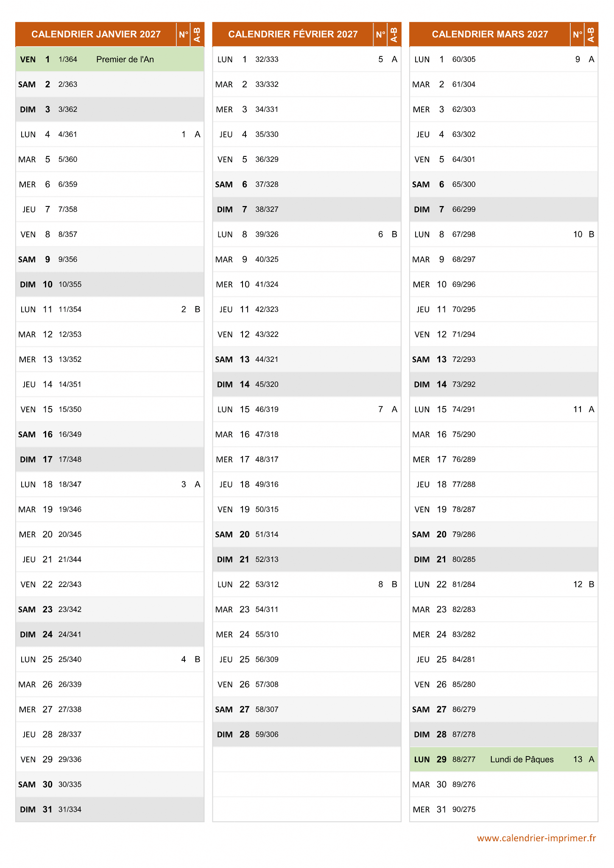Select Sunday 31 January row

(109, 809)
